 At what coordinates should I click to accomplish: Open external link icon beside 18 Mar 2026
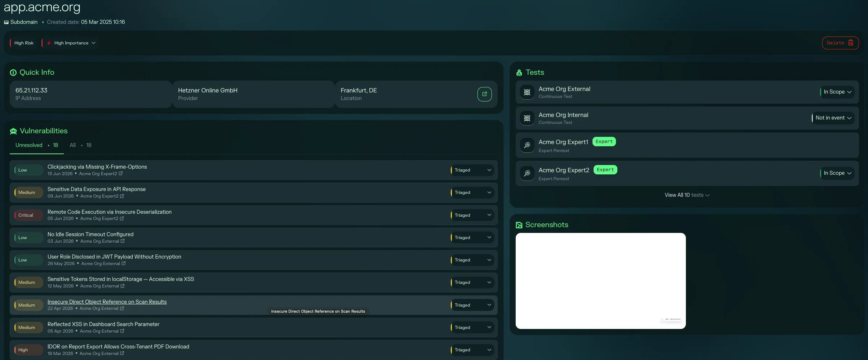(122, 354)
